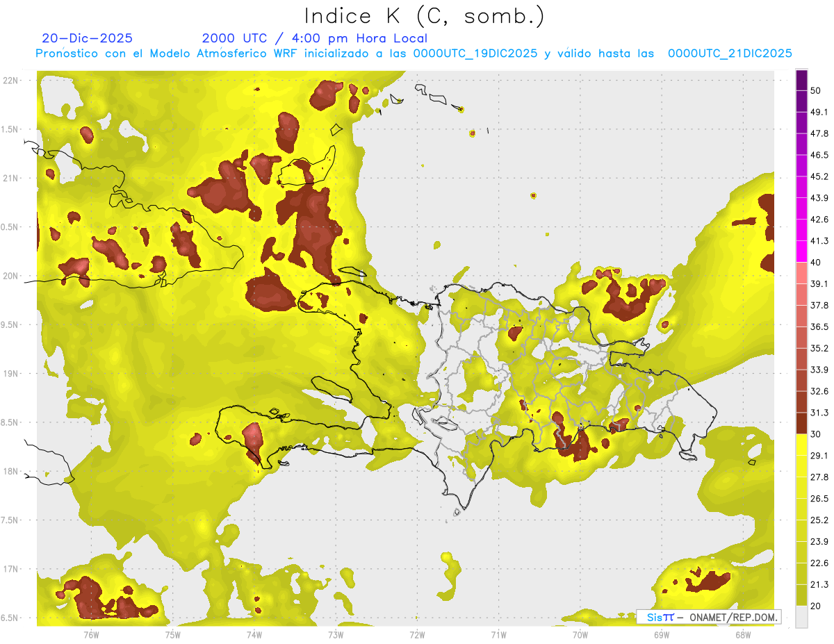Click the "69W" longitude label

661,634
